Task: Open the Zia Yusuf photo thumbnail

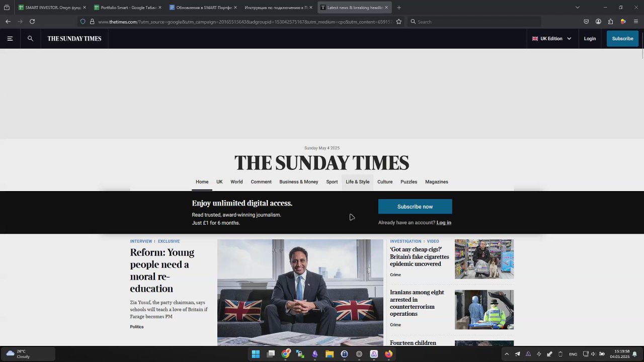Action: point(300,292)
